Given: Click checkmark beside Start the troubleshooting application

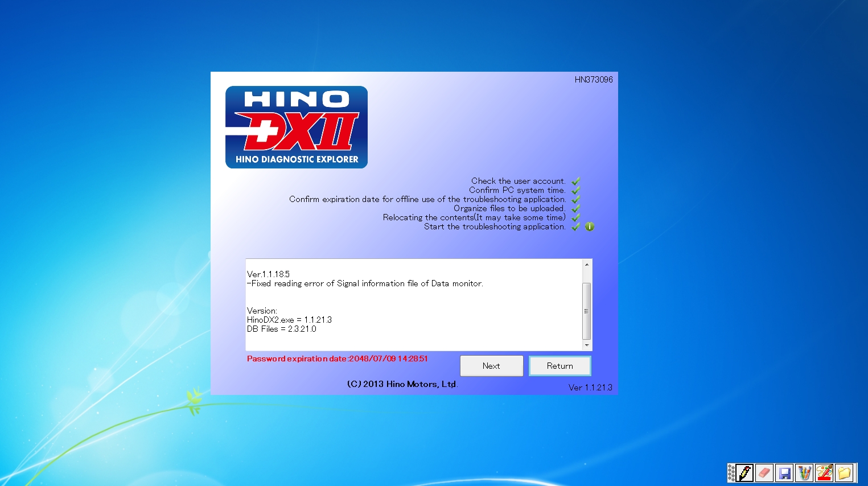Looking at the screenshot, I should click(x=575, y=226).
